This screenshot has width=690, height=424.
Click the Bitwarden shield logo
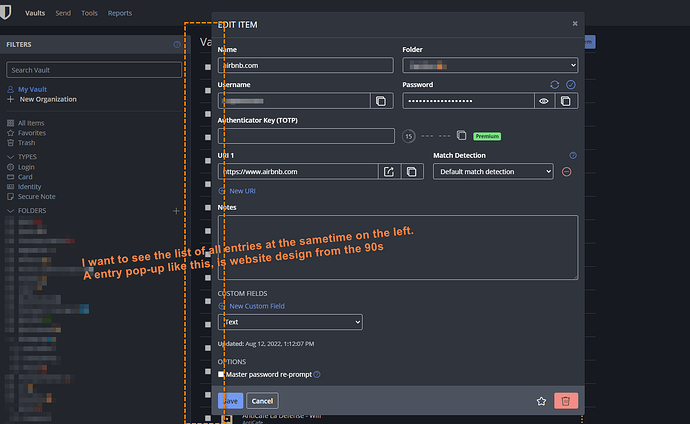click(x=5, y=12)
